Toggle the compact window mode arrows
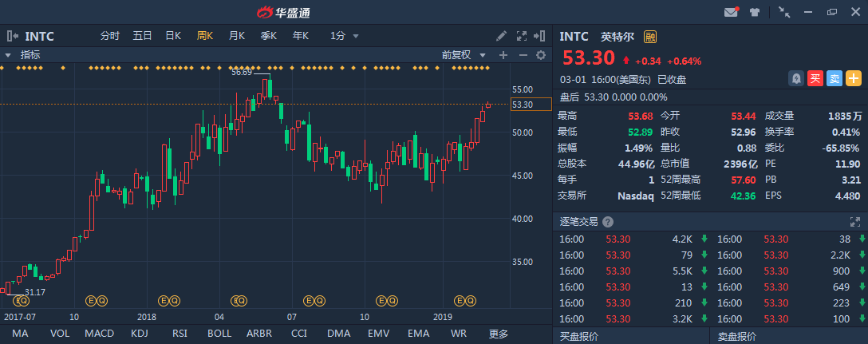The height and width of the screenshot is (344, 868). [784, 12]
